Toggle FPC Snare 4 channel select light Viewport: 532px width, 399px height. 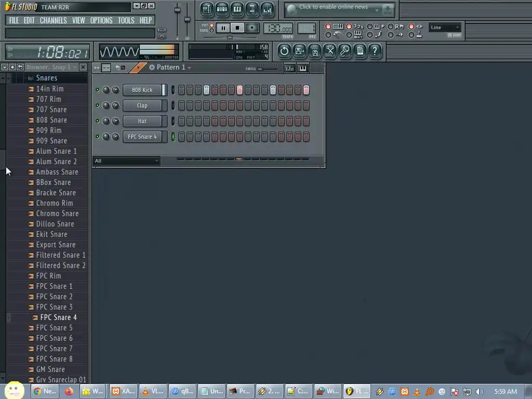click(173, 137)
